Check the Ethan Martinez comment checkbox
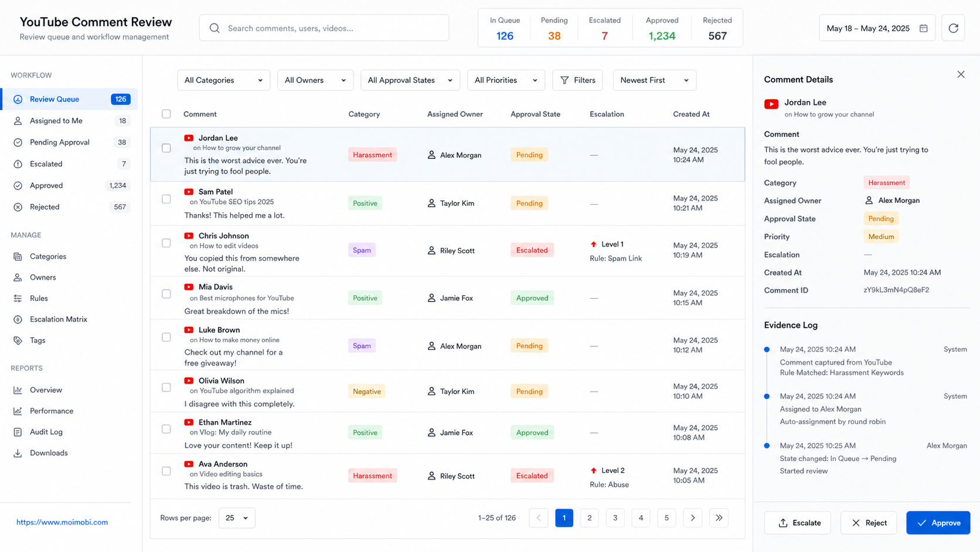Screen dimensions: 980x552 pyautogui.click(x=166, y=429)
